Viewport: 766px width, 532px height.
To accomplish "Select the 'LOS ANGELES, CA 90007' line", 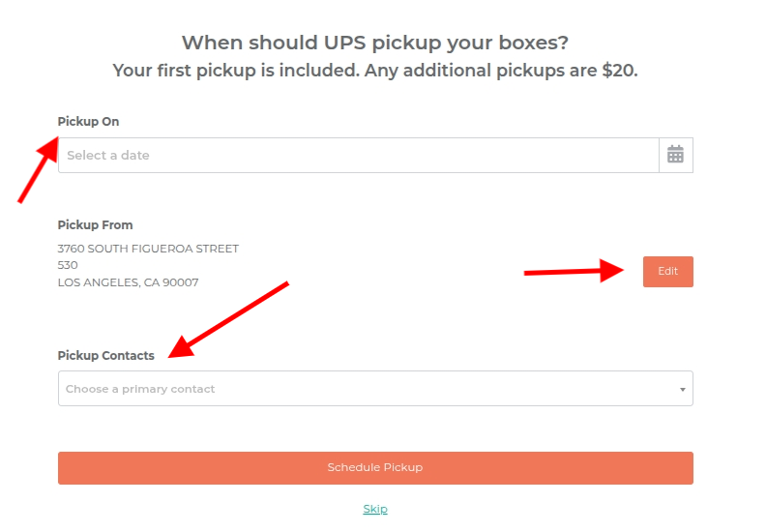I will (x=128, y=282).
